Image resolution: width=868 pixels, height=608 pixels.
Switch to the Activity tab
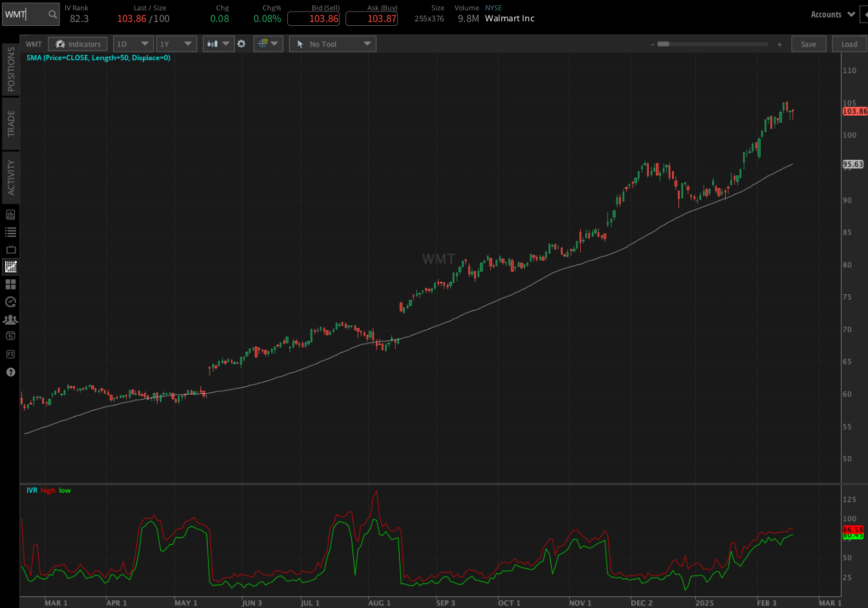(11, 178)
